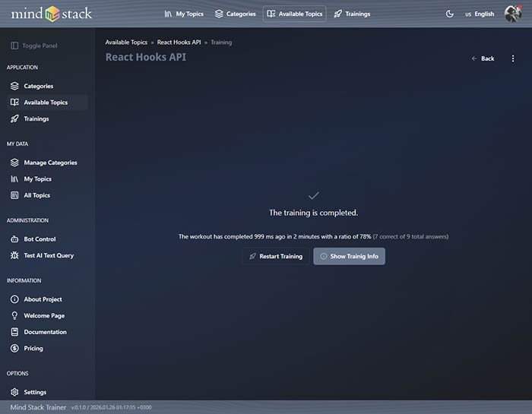532x414 pixels.
Task: Open the English language selector
Action: pyautogui.click(x=480, y=14)
